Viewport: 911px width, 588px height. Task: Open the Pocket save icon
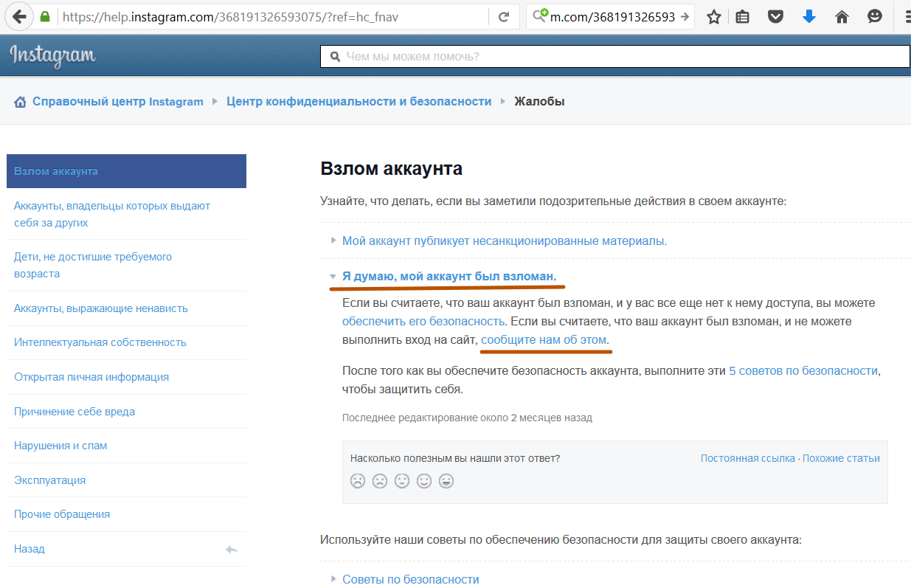click(775, 16)
